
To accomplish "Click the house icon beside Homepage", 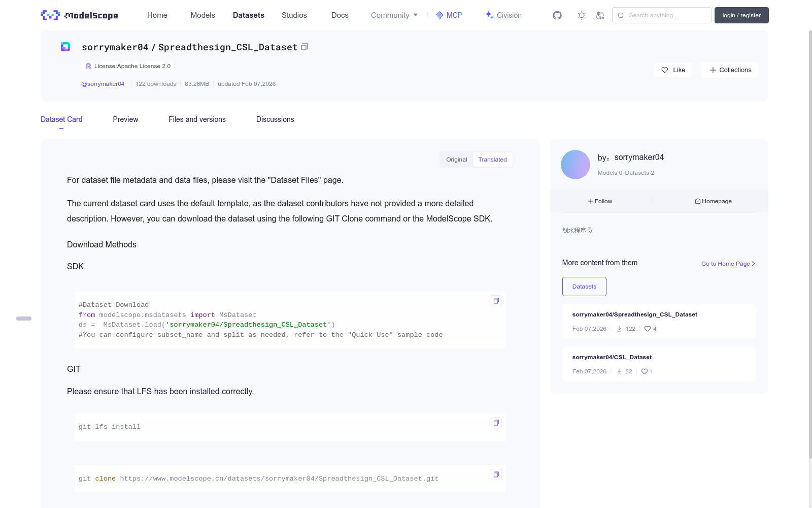I will click(x=698, y=201).
